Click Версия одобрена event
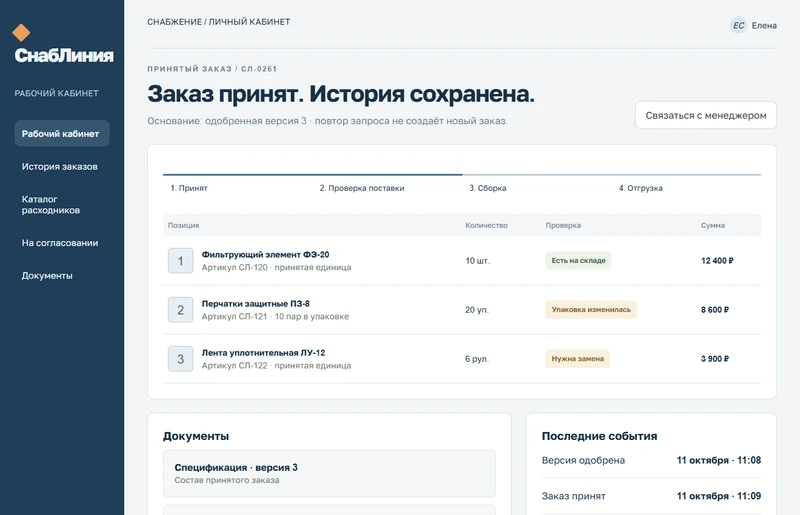The width and height of the screenshot is (800, 515). (583, 460)
